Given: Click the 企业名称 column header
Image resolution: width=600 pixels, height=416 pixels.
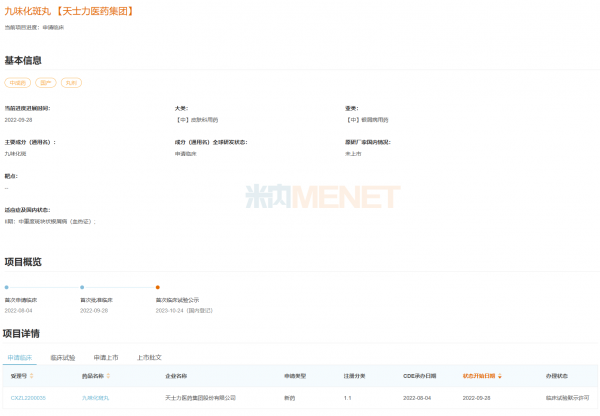Looking at the screenshot, I should coord(176,377).
